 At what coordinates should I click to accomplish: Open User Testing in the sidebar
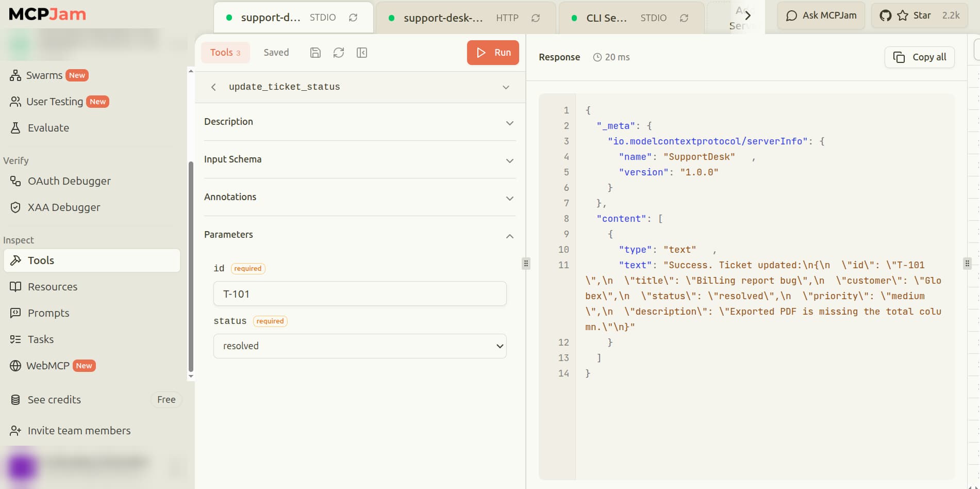(59, 102)
